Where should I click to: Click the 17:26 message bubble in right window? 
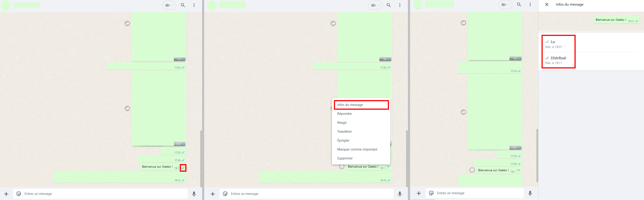tap(497, 163)
